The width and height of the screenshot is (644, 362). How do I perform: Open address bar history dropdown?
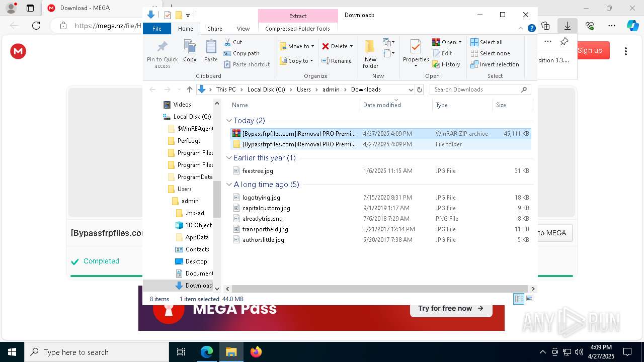tap(411, 89)
